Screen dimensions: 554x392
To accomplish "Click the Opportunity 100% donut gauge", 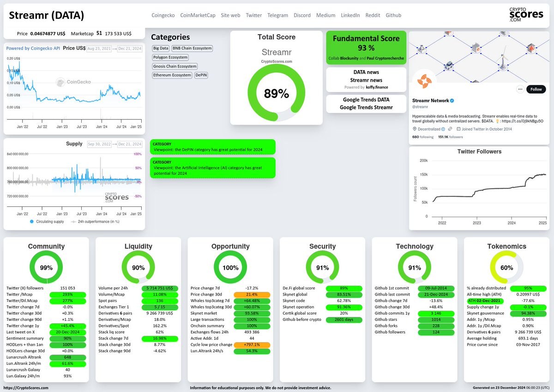I will coord(230,267).
